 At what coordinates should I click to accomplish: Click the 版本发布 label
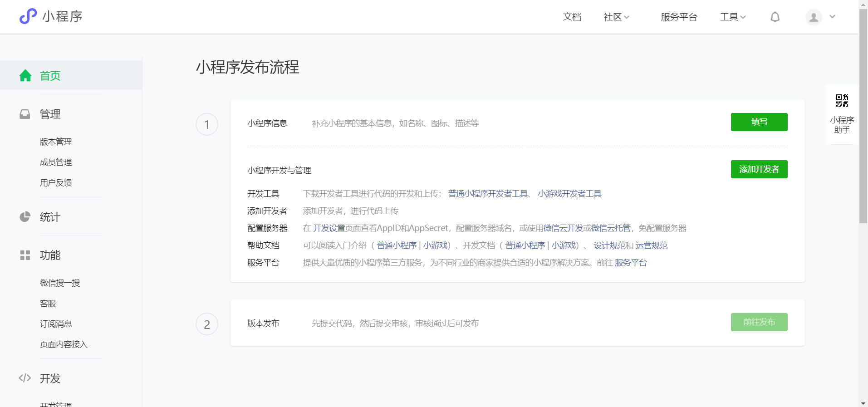click(263, 324)
